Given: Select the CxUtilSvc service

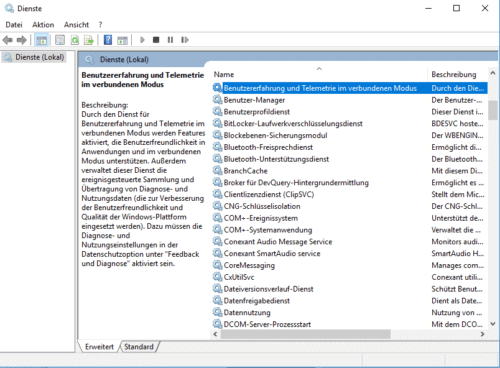Looking at the screenshot, I should (x=239, y=277).
